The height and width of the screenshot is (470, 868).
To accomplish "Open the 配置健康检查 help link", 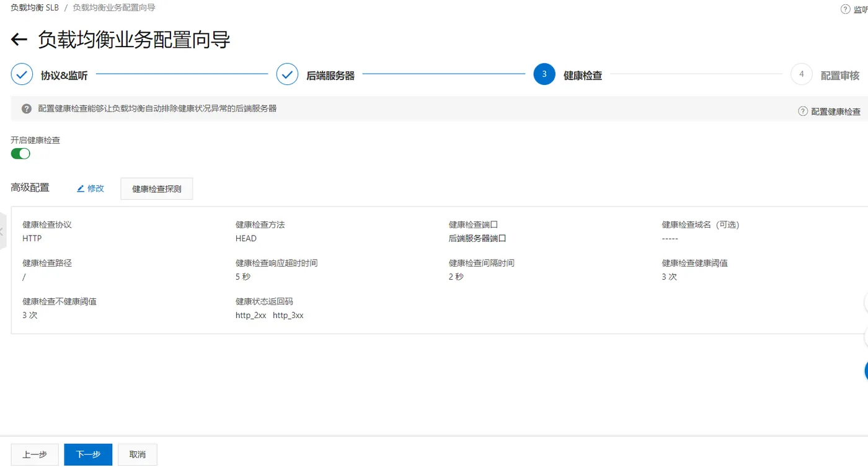I will click(x=836, y=112).
